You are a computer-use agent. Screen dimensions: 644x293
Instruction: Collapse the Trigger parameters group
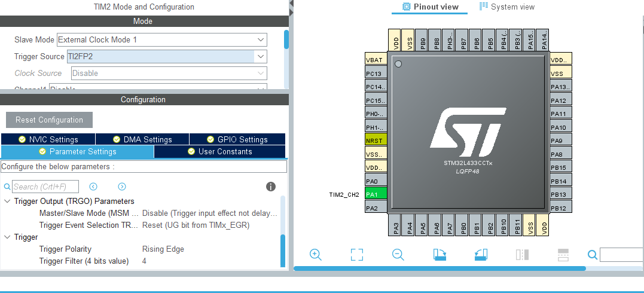7,237
